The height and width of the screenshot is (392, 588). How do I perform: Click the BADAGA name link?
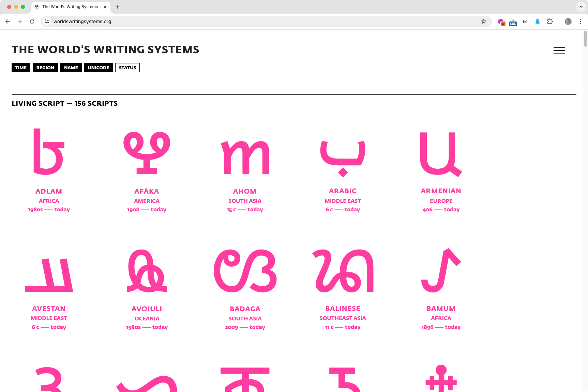[x=245, y=309]
